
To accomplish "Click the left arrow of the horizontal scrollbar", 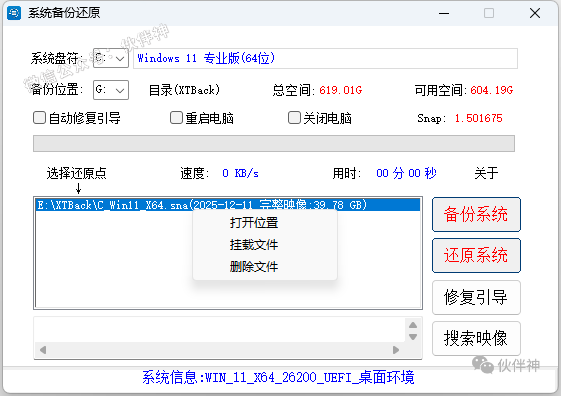I will 43,350.
